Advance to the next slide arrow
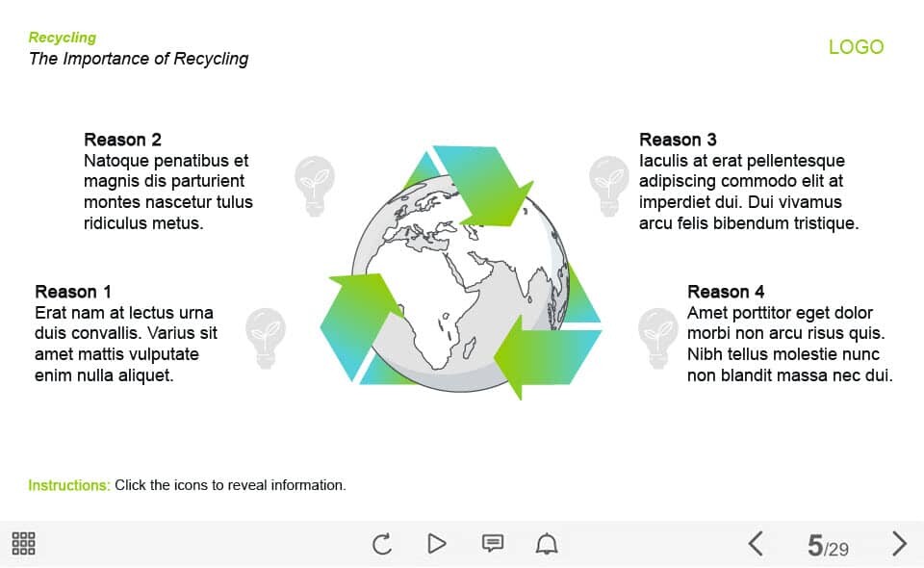The height and width of the screenshot is (568, 924). click(899, 544)
